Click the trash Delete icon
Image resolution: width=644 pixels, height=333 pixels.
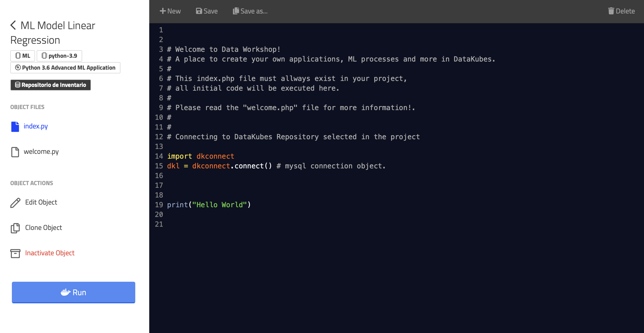(611, 11)
